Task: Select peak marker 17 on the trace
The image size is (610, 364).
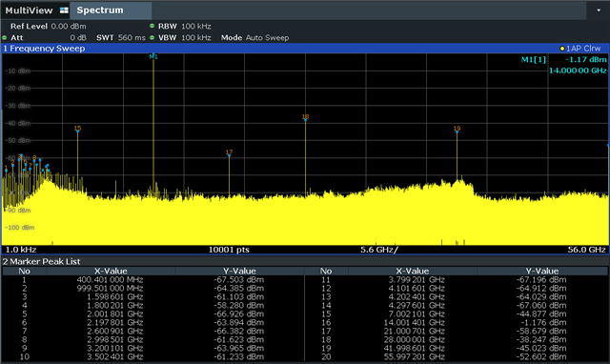Action: (229, 152)
